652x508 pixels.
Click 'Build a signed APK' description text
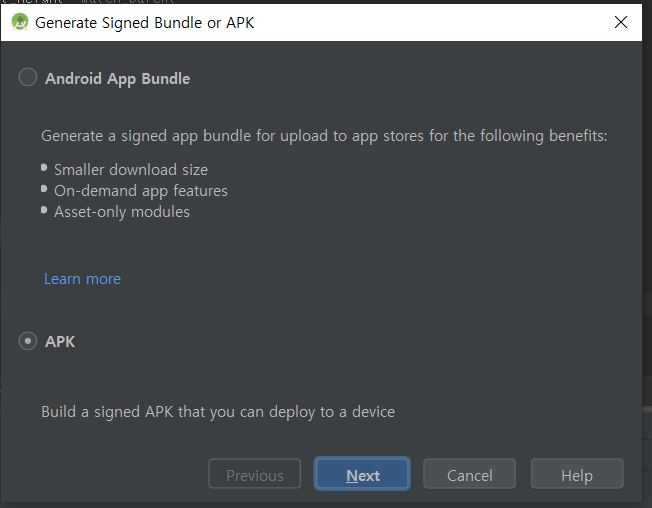coord(218,412)
